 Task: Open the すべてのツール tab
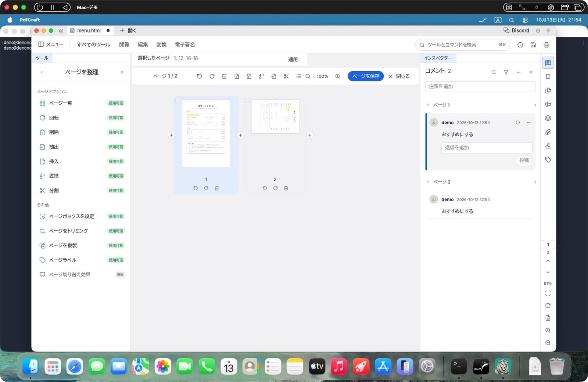point(93,45)
